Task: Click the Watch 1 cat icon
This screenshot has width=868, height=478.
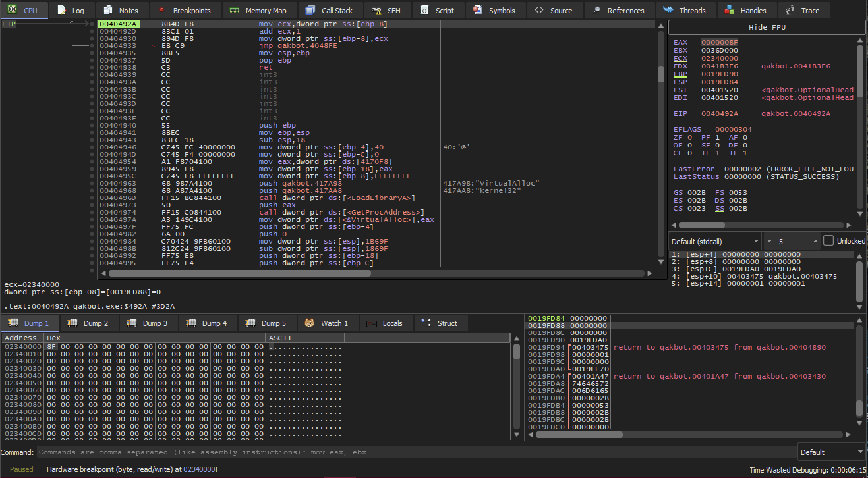Action: [x=309, y=323]
